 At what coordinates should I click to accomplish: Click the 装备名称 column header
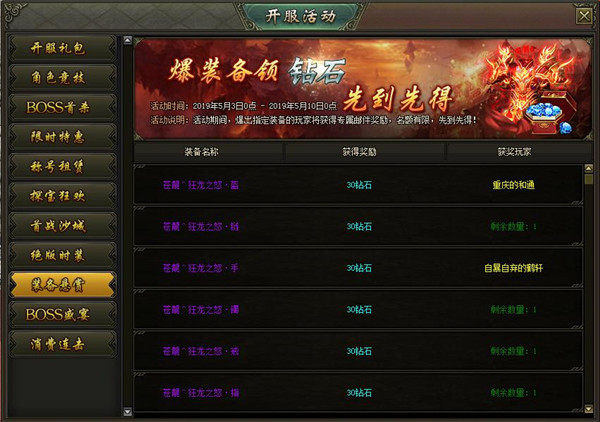pos(201,152)
